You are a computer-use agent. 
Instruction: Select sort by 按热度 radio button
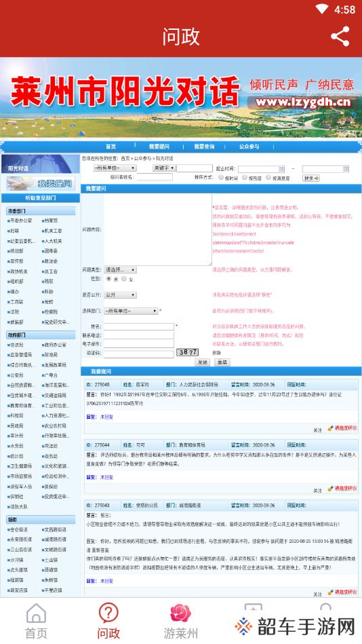coord(245,178)
